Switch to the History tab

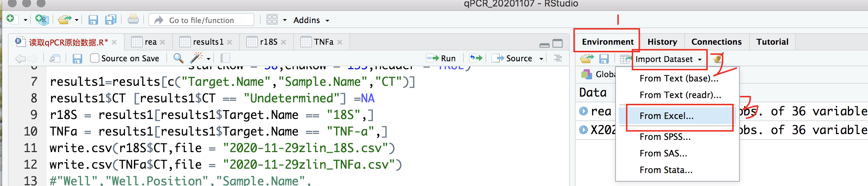pyautogui.click(x=662, y=42)
